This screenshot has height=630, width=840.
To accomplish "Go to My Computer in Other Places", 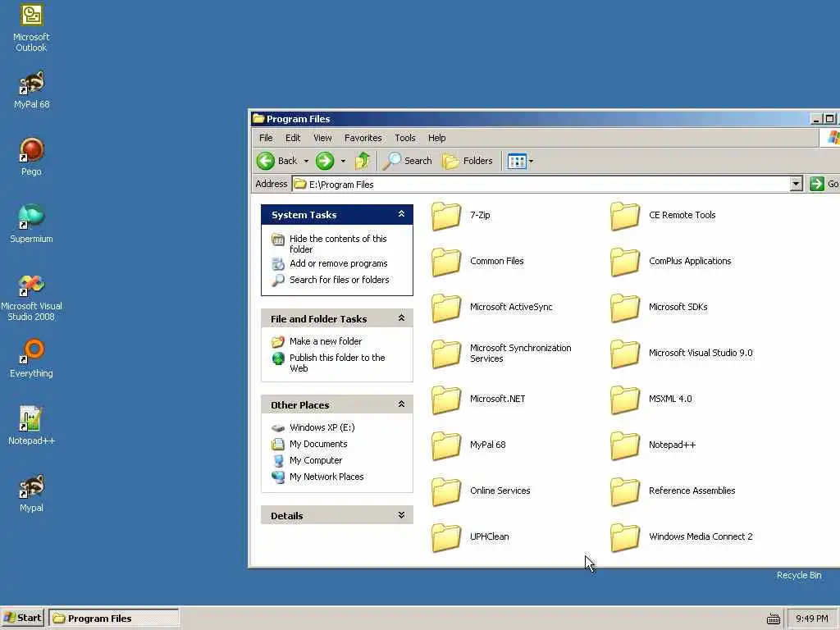I will [316, 460].
